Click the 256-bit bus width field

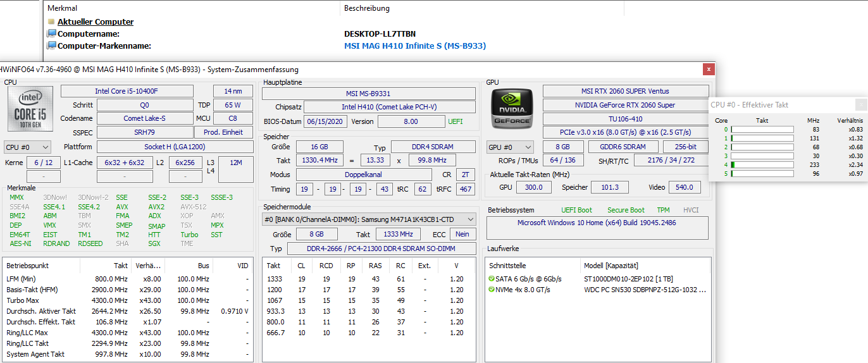point(685,147)
